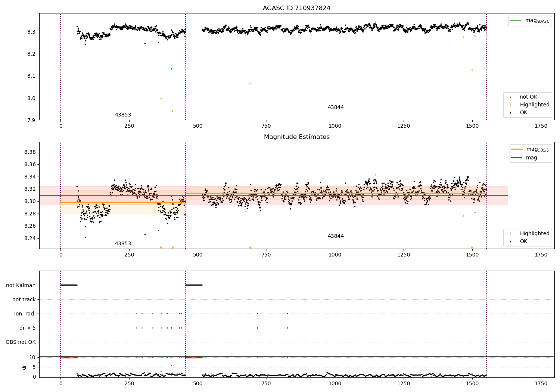Click the '7.9' y-tick label in top plot

[x=31, y=120]
